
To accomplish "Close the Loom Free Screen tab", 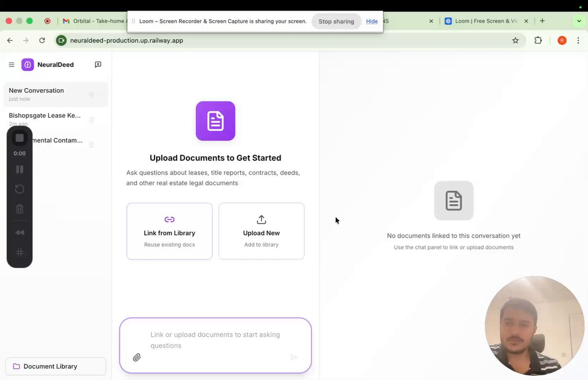I will (x=526, y=21).
